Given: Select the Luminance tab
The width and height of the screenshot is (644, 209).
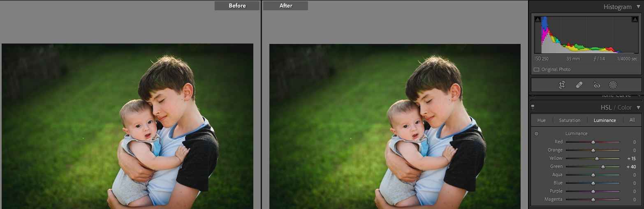Looking at the screenshot, I should pyautogui.click(x=605, y=120).
